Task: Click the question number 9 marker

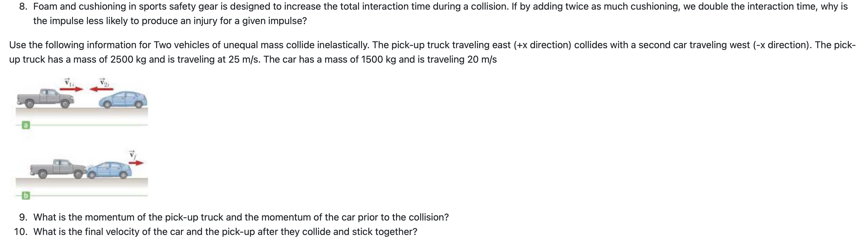Action: pyautogui.click(x=23, y=218)
